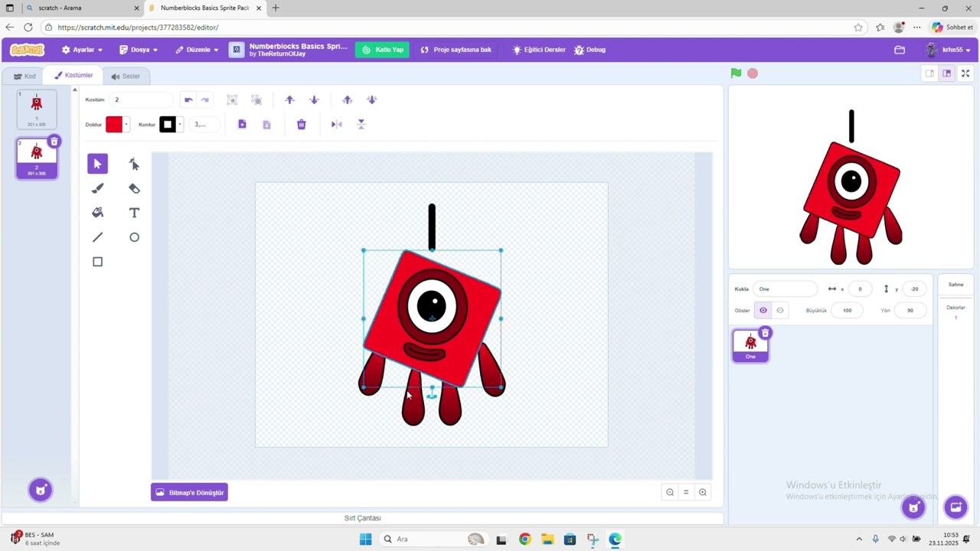Screen dimensions: 980x551
Task: Select the Reshape tool
Action: tap(134, 164)
